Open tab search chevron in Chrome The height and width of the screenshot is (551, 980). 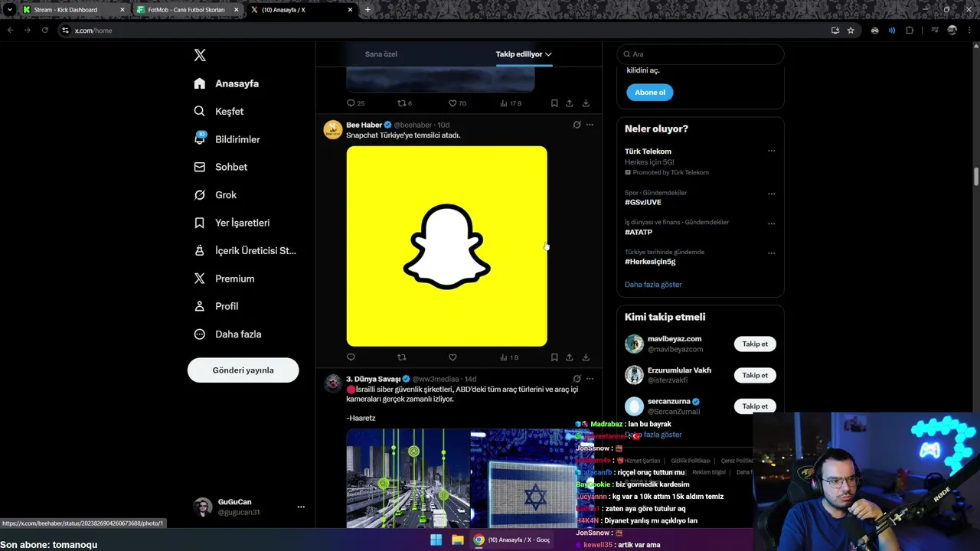[x=9, y=10]
